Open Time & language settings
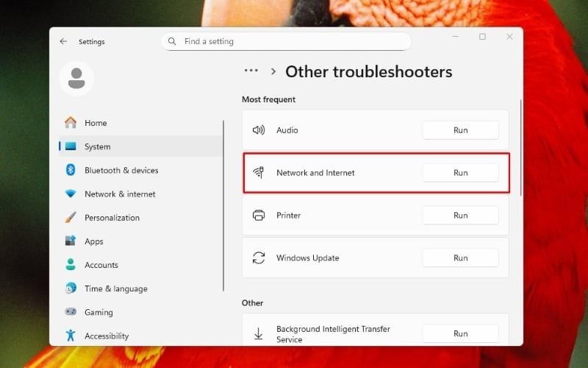588x368 pixels. click(141, 289)
